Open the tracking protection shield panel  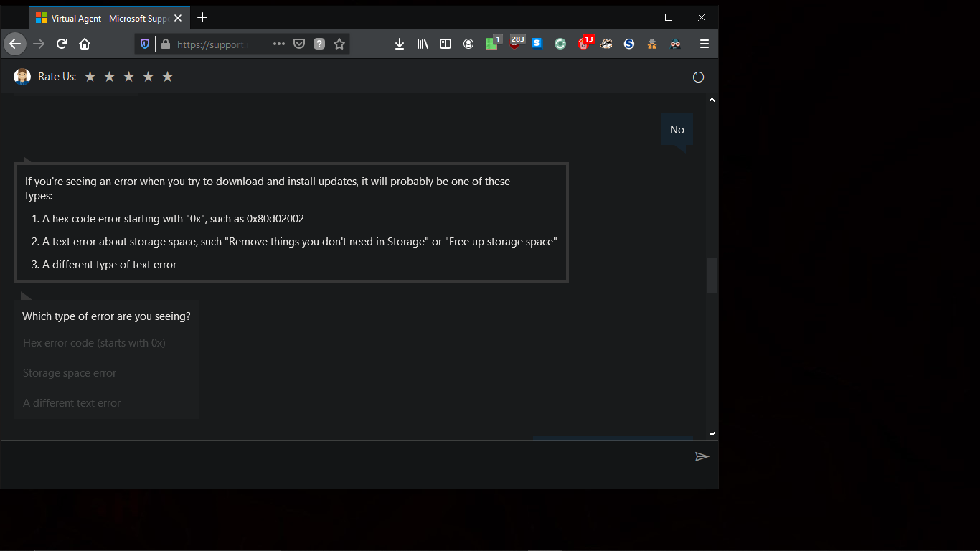145,44
